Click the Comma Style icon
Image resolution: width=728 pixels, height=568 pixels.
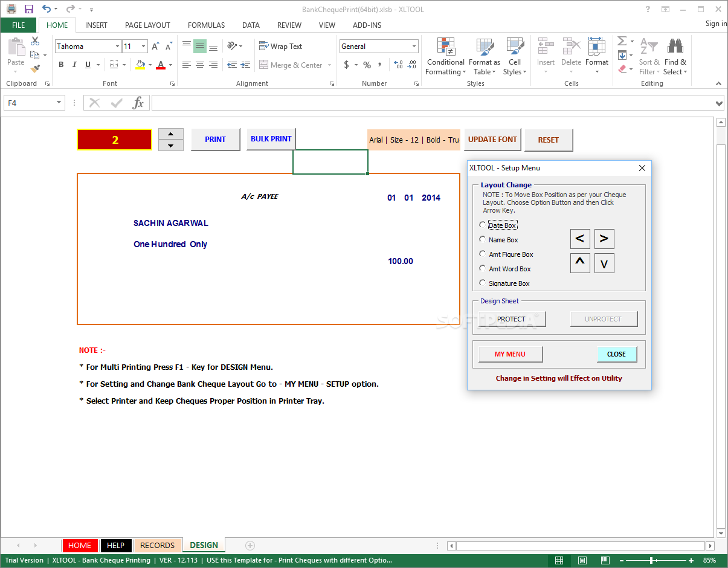[379, 65]
